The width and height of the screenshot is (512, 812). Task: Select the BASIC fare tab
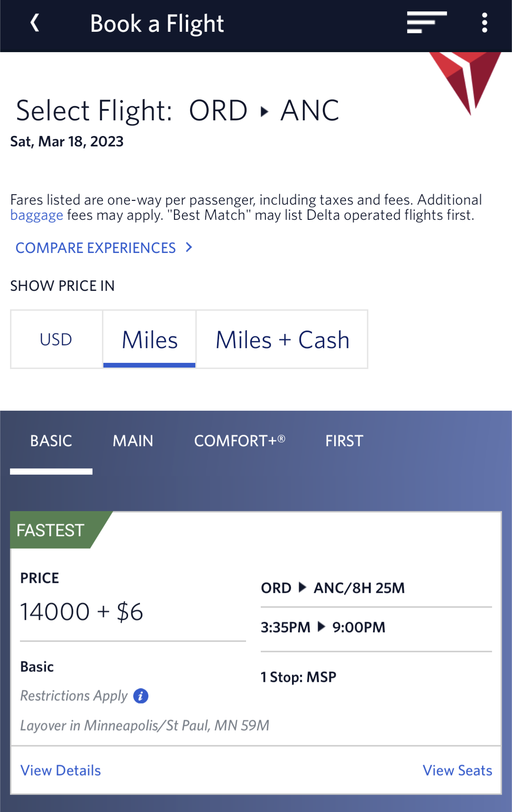coord(51,441)
